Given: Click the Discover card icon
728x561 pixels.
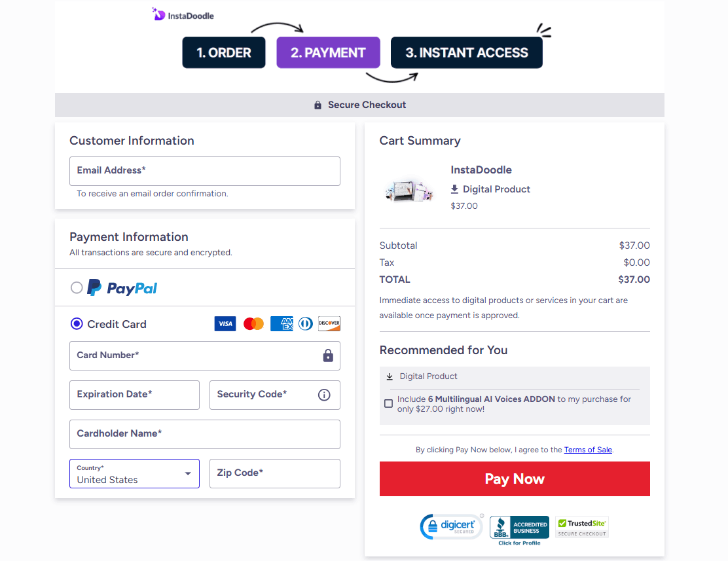Looking at the screenshot, I should (329, 323).
